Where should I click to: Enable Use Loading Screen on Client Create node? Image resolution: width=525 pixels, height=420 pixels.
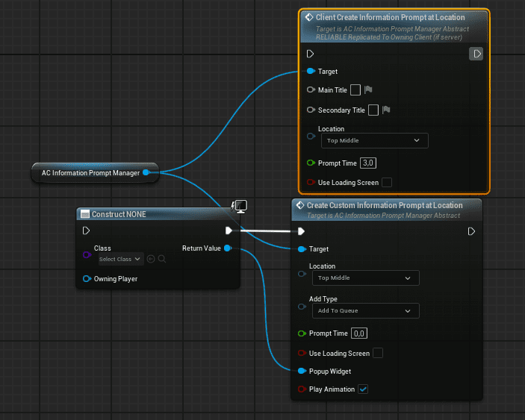(x=387, y=182)
